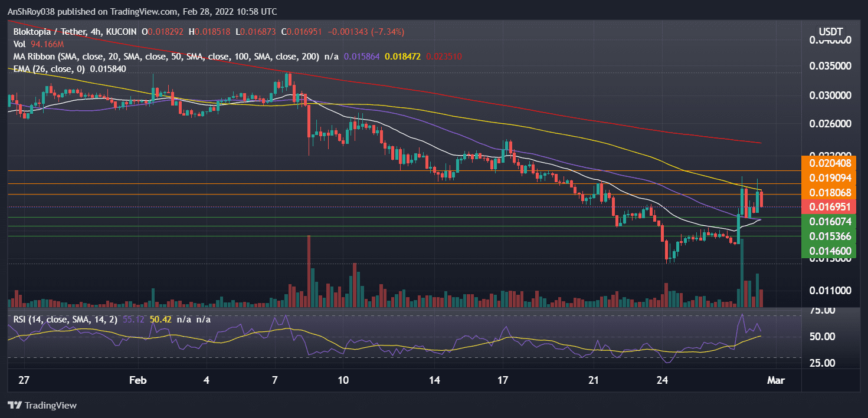Click the green 0.014600 price label
Viewport: 868px width, 418px height.
coord(831,251)
